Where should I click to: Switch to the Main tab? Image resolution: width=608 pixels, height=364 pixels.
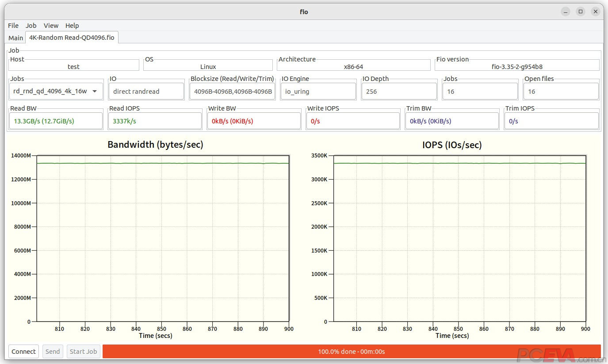click(x=15, y=38)
